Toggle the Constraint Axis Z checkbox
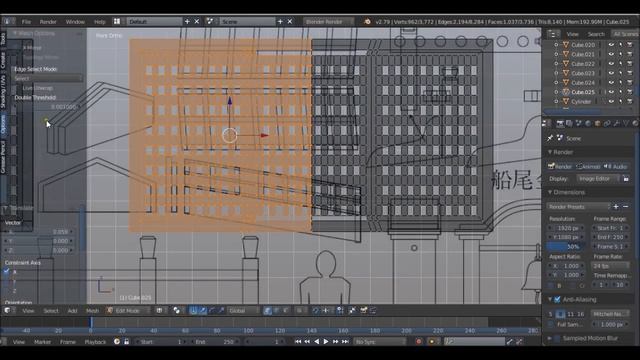Screen dimensions: 640x360 pyautogui.click(x=7, y=291)
